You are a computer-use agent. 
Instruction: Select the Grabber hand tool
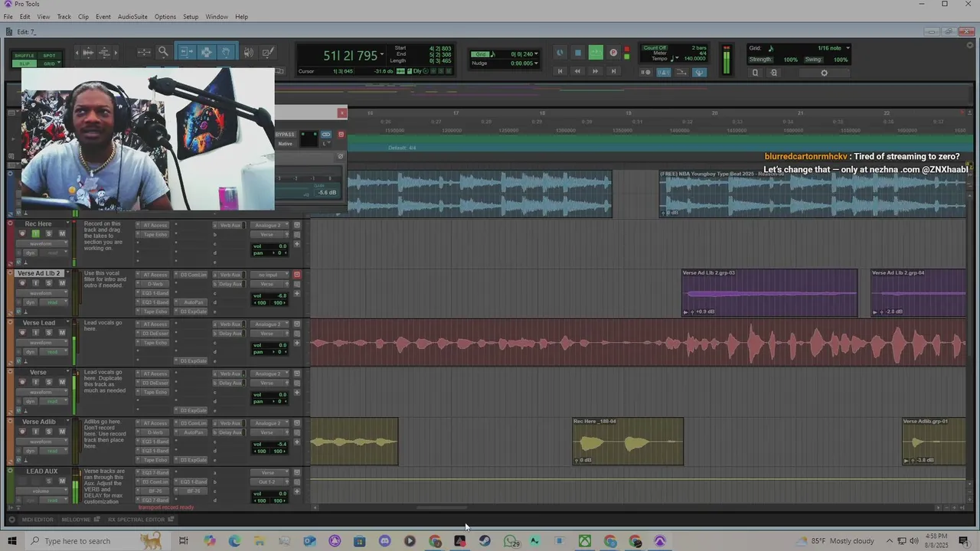click(226, 52)
